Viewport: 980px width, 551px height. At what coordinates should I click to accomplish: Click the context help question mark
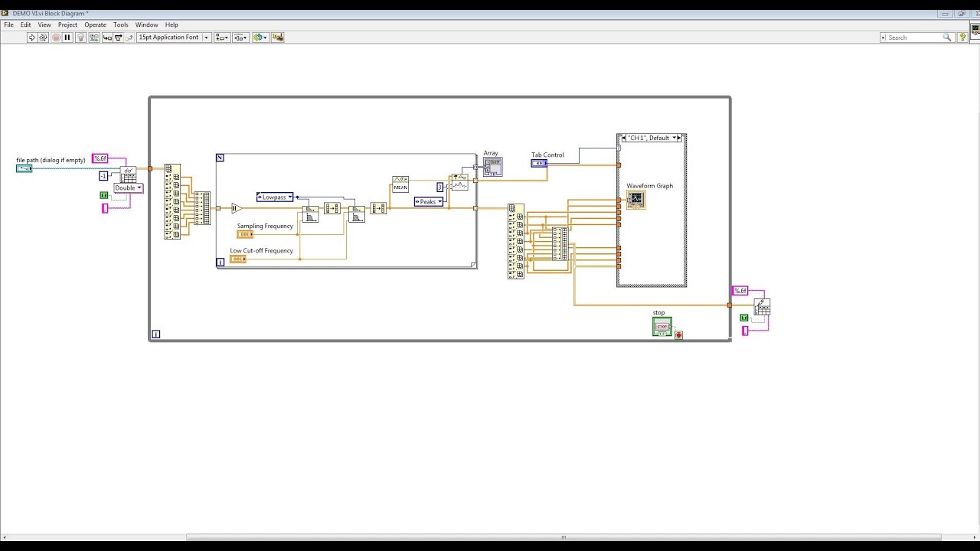click(x=963, y=37)
